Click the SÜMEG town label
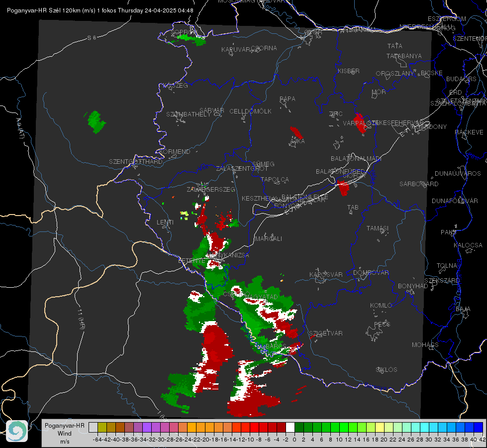 pyautogui.click(x=263, y=164)
